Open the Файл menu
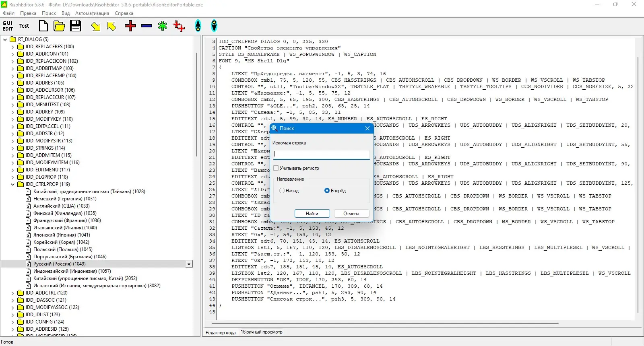This screenshot has height=346, width=644. (9, 13)
